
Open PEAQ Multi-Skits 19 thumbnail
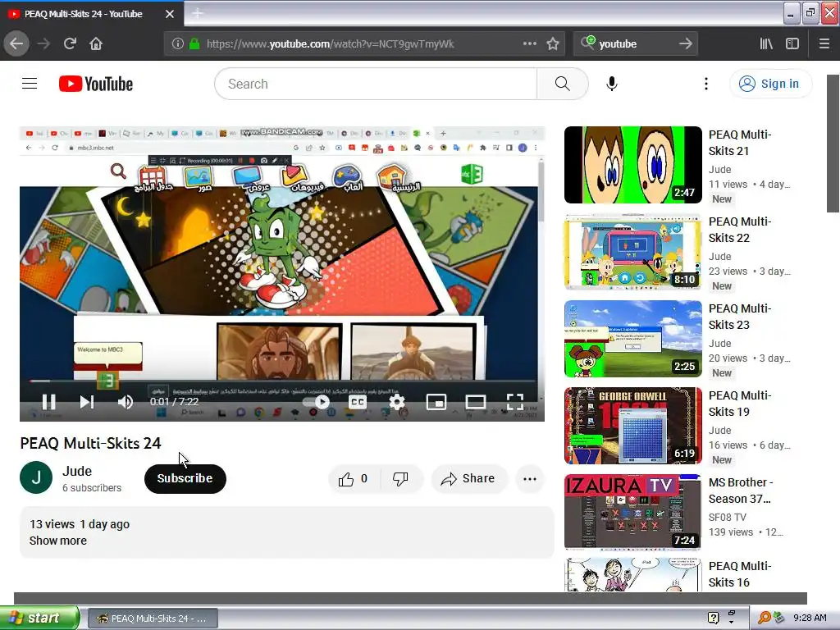pos(632,426)
